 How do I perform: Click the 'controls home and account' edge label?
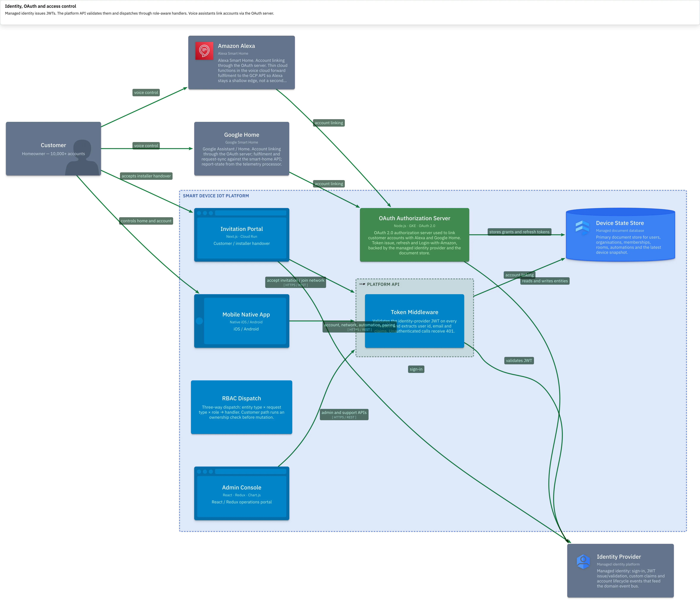(146, 221)
